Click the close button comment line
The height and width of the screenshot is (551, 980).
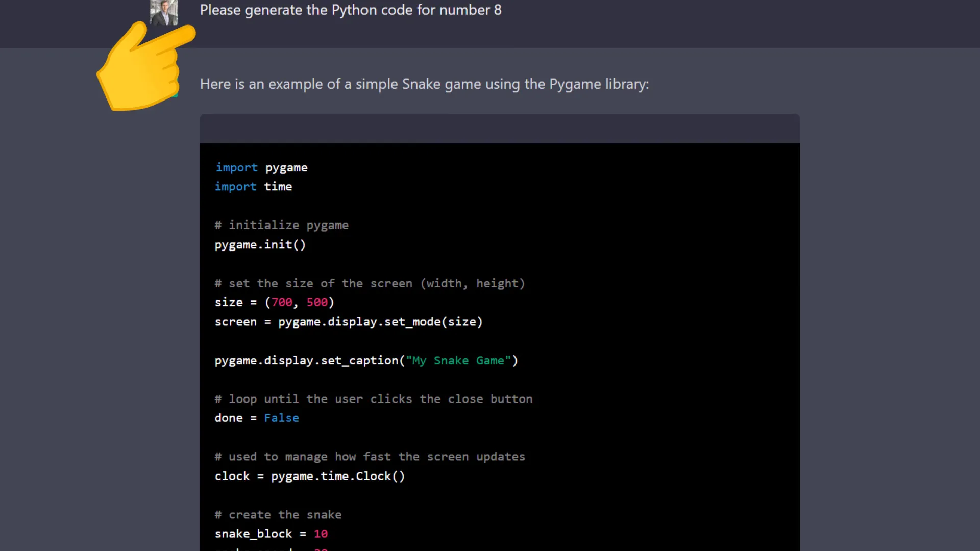[x=373, y=399]
